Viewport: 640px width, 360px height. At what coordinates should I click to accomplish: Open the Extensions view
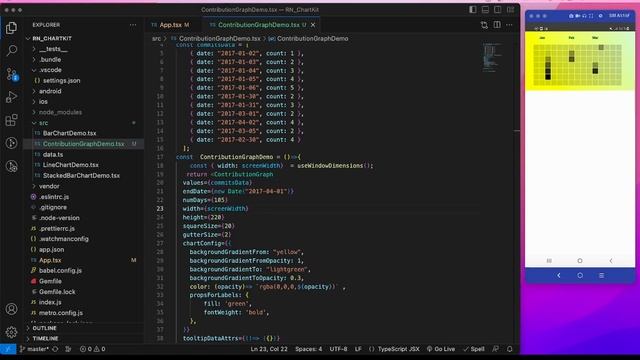(11, 120)
